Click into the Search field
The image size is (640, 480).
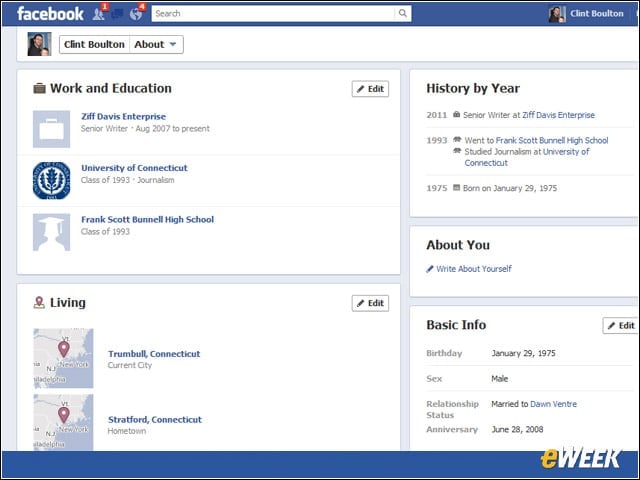[273, 13]
